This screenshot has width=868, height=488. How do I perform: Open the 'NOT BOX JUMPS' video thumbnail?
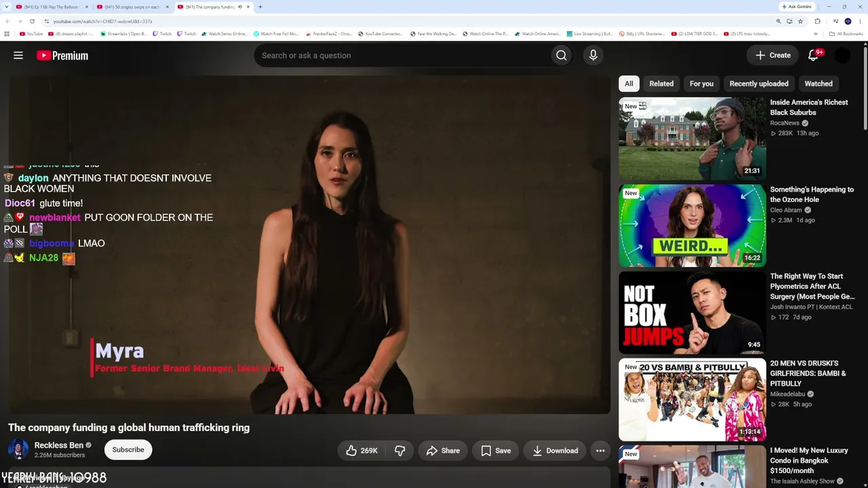[x=692, y=312]
